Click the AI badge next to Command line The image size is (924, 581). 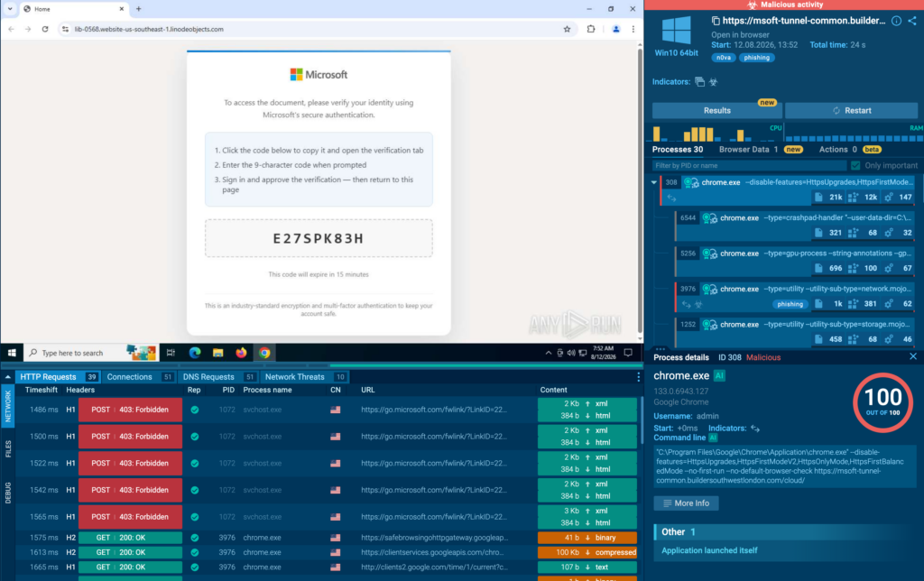click(713, 438)
